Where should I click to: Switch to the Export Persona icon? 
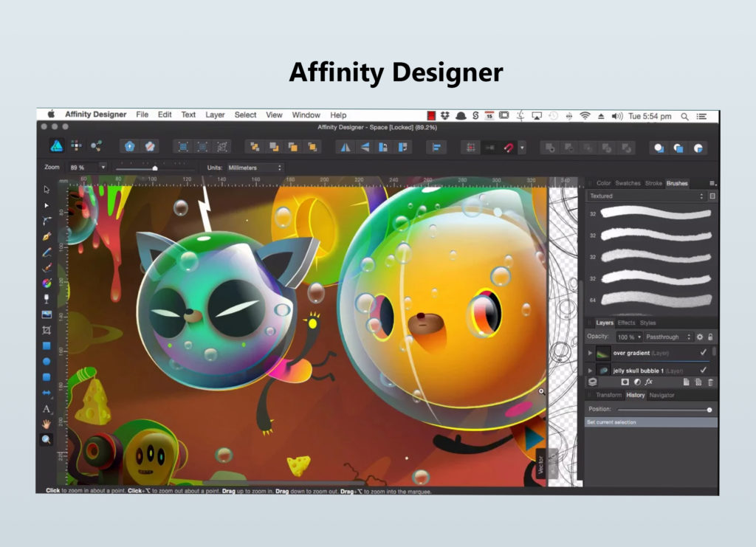coord(96,146)
